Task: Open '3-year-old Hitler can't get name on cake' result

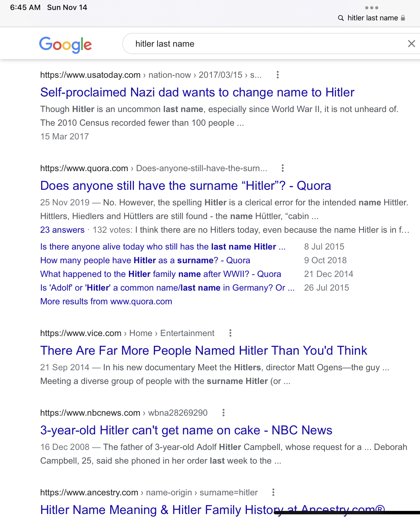Action: click(x=186, y=430)
